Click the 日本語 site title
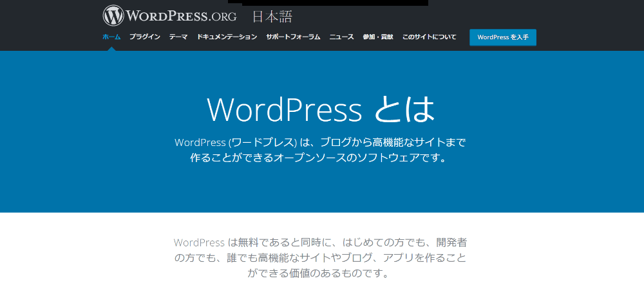 tap(272, 17)
